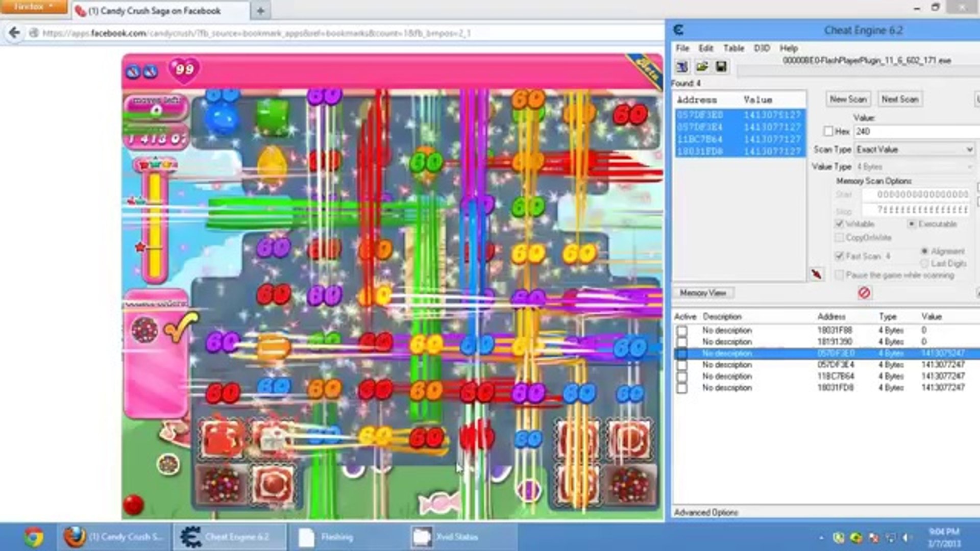The height and width of the screenshot is (551, 980).
Task: Open the process list computer icon
Action: 682,67
